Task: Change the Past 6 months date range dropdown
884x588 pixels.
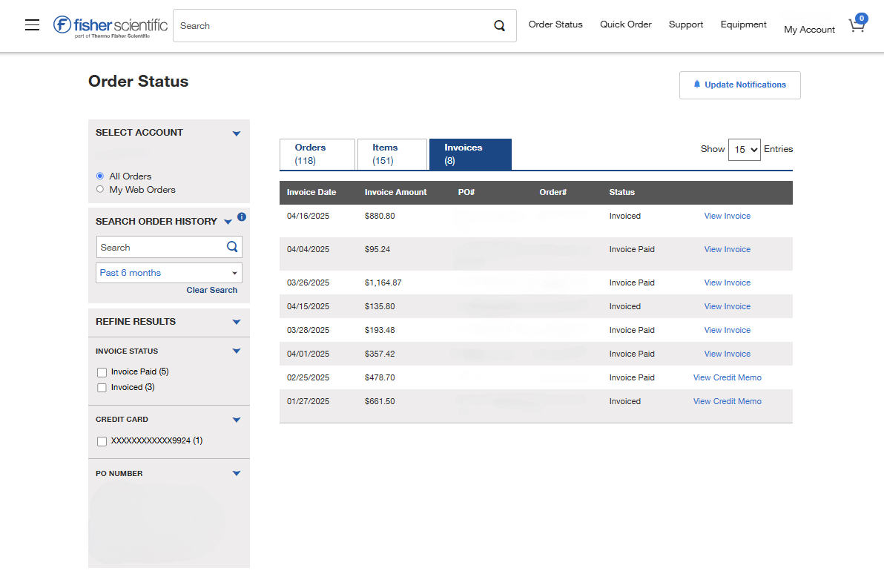Action: pyautogui.click(x=168, y=273)
